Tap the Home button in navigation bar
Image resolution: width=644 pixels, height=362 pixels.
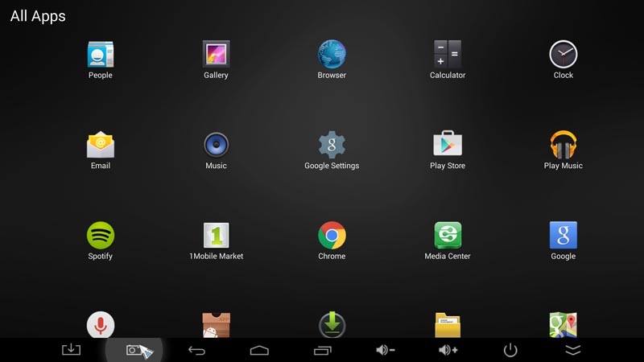click(x=259, y=350)
